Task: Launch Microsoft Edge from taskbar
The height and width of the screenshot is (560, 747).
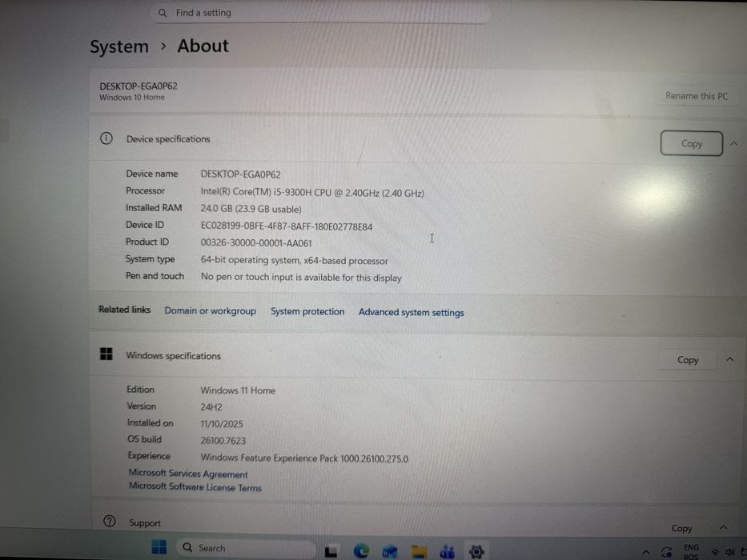Action: pyautogui.click(x=361, y=551)
